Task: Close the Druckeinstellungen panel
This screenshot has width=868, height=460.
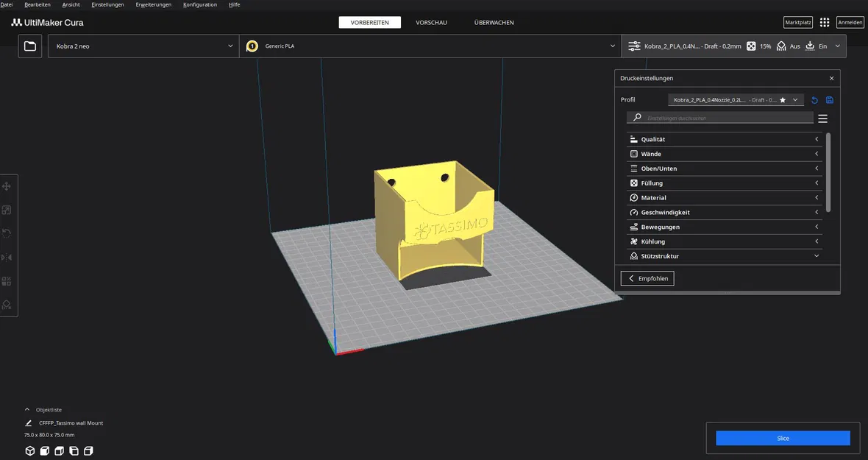Action: point(831,79)
